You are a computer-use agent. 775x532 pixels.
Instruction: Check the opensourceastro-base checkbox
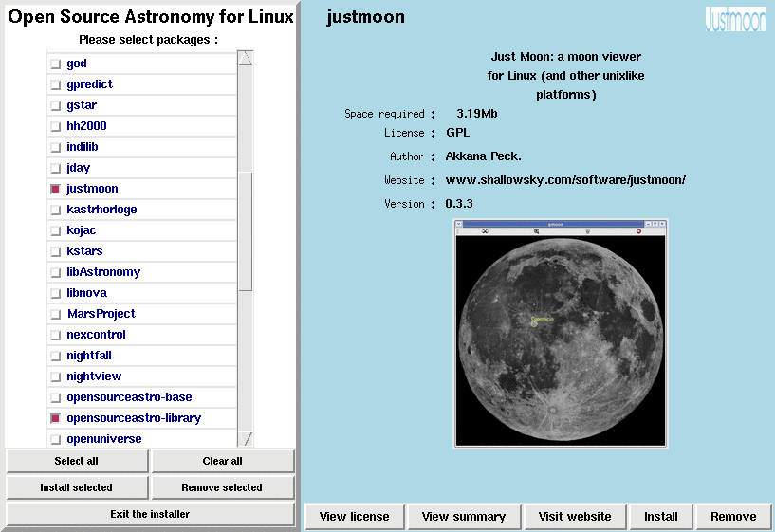tap(55, 397)
